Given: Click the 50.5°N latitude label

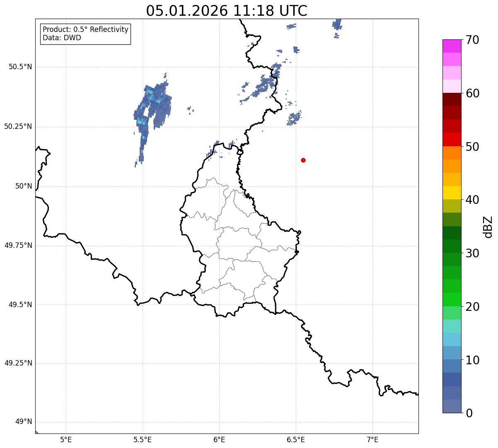Looking at the screenshot, I should [20, 67].
